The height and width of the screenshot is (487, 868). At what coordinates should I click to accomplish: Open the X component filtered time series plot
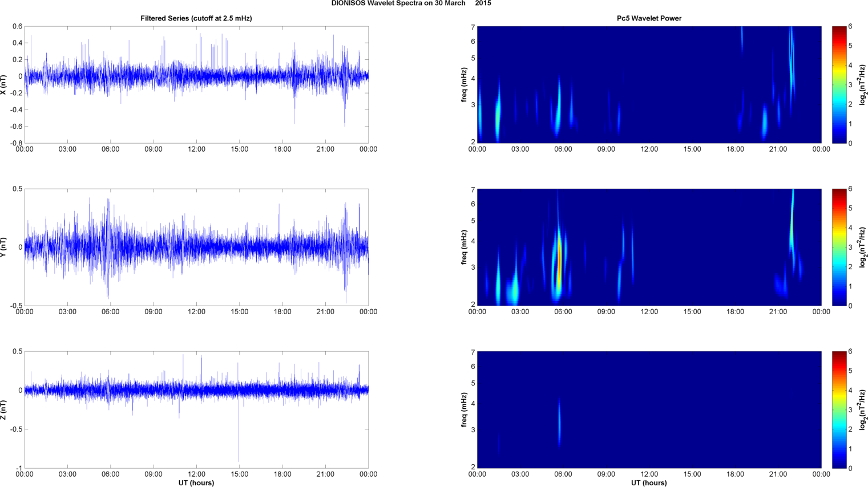click(196, 84)
